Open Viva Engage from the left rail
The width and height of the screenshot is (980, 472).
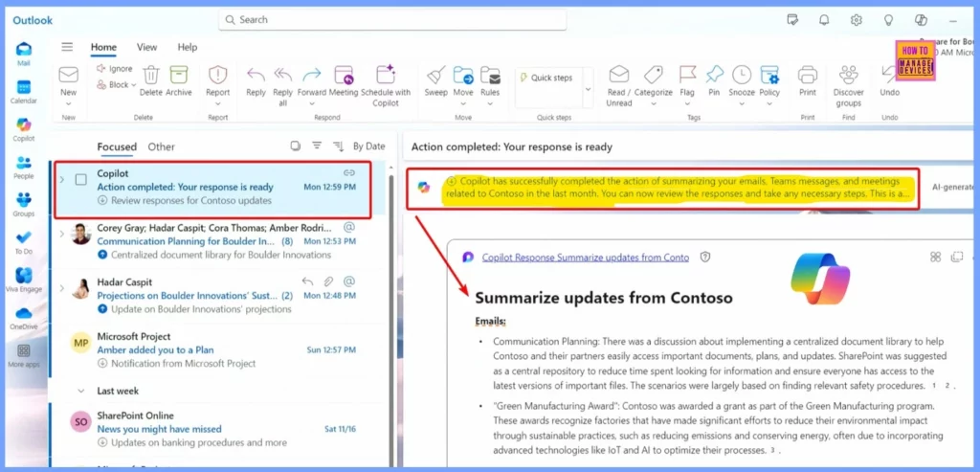pos(24,281)
